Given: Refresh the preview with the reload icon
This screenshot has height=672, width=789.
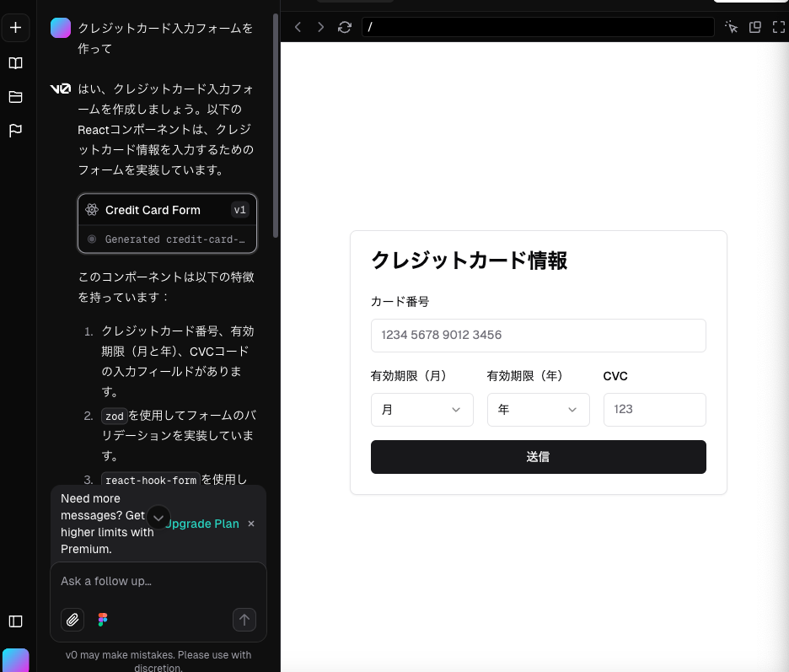Looking at the screenshot, I should tap(344, 27).
